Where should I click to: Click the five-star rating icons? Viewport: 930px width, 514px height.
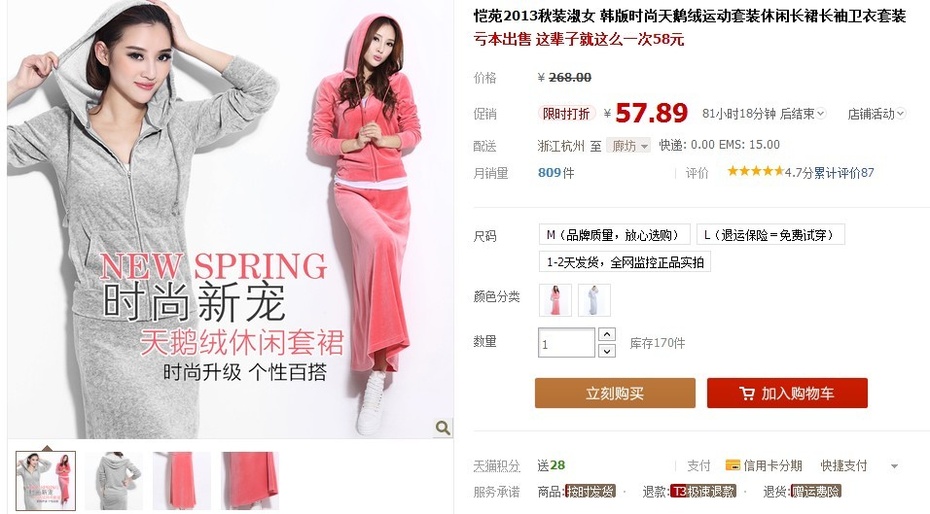point(756,171)
